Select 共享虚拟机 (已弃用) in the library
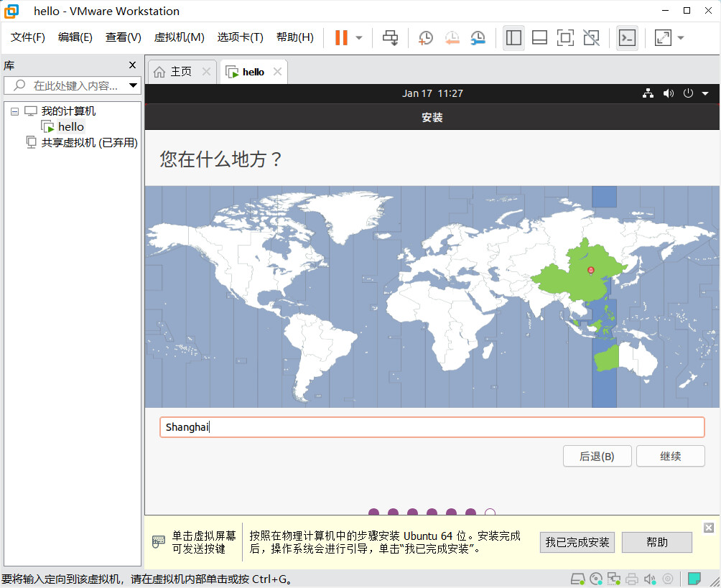This screenshot has height=588, width=721. point(89,143)
